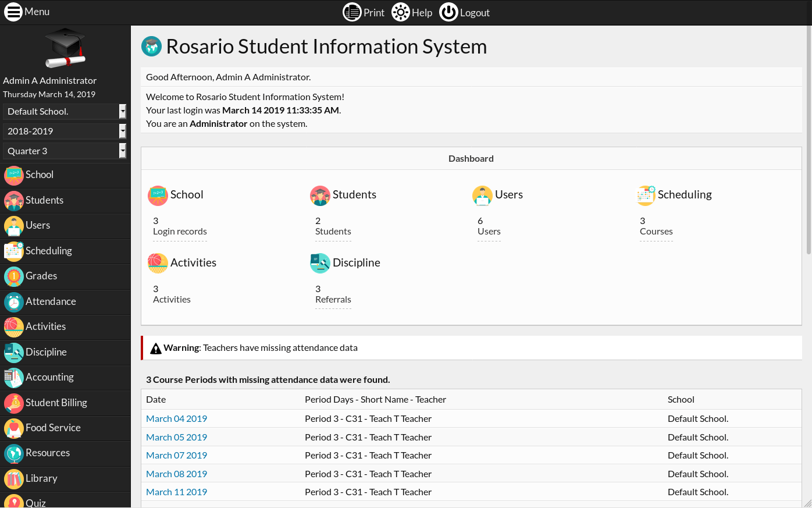Expand the Quarter 3 marking period dropdown
Image resolution: width=812 pixels, height=508 pixels.
point(65,151)
